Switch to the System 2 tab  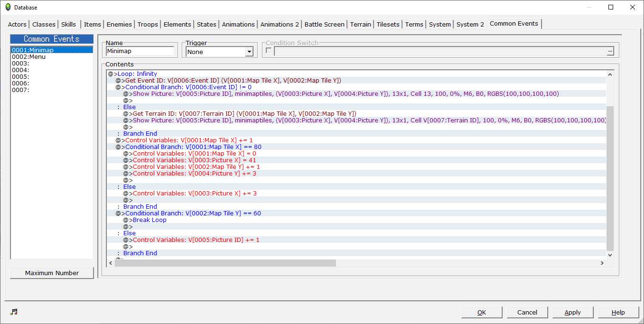[x=470, y=24]
